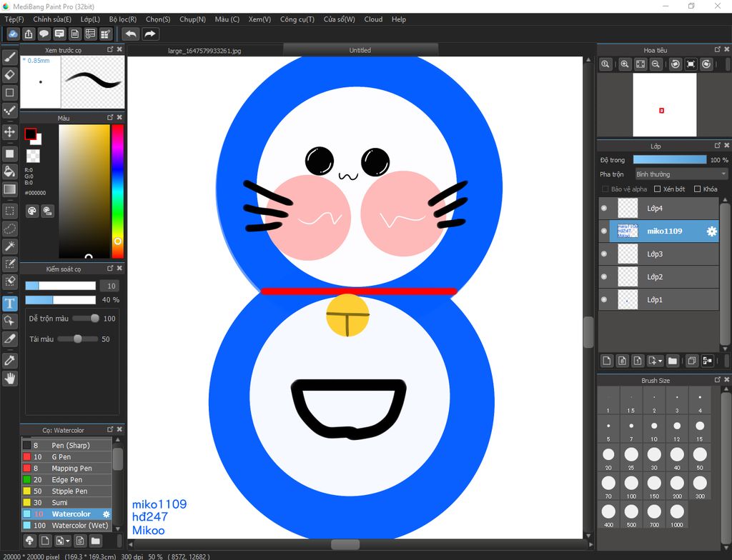This screenshot has height=560, width=732.
Task: Click the Undo arrow in toolbar
Action: (131, 34)
